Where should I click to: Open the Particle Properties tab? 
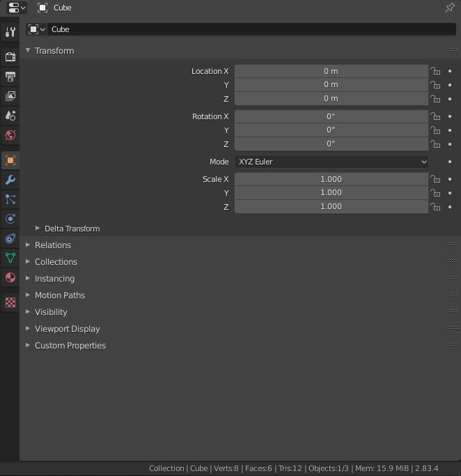pos(10,199)
